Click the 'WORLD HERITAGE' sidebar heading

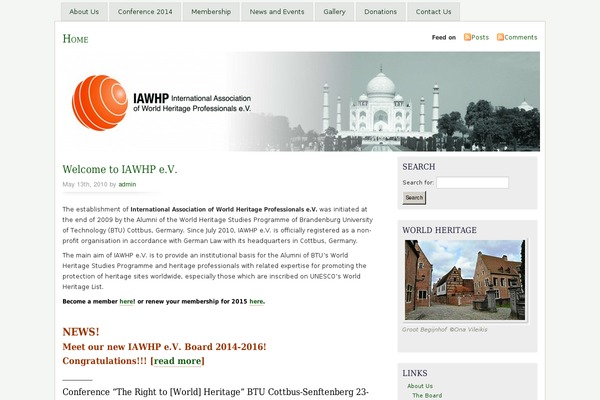point(439,230)
